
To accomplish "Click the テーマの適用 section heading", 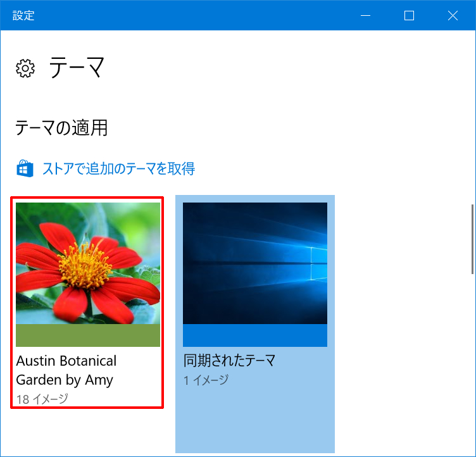I will [61, 127].
